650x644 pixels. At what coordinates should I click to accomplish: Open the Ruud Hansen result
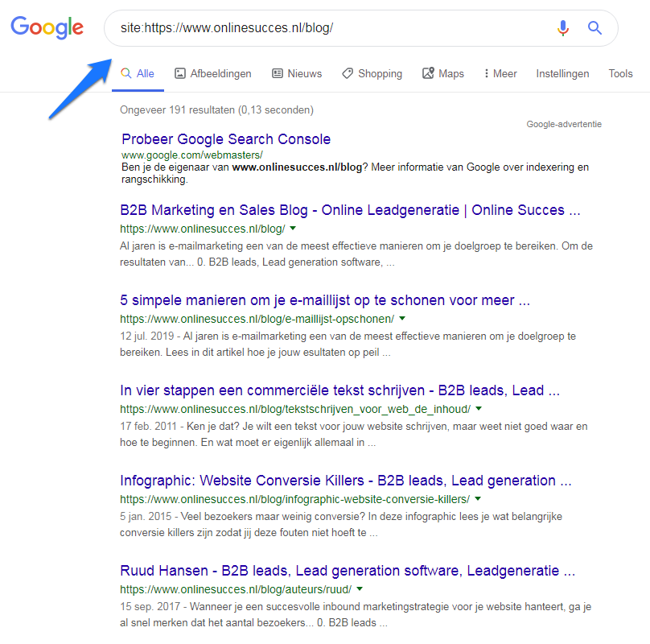pos(348,571)
